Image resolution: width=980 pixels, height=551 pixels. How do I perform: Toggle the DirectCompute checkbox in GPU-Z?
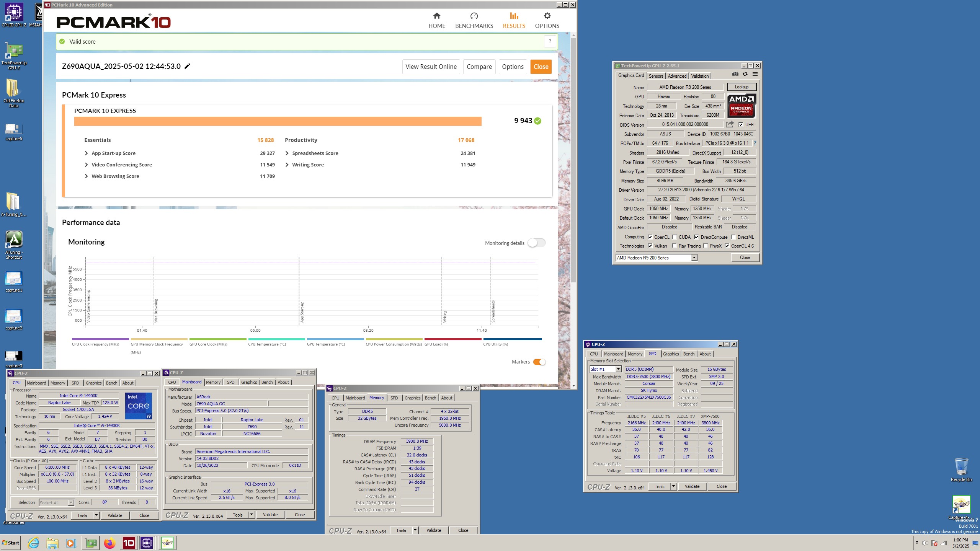(x=696, y=237)
